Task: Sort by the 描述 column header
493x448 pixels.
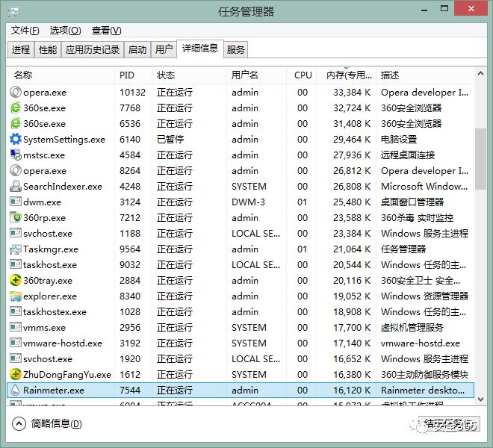Action: tap(425, 75)
